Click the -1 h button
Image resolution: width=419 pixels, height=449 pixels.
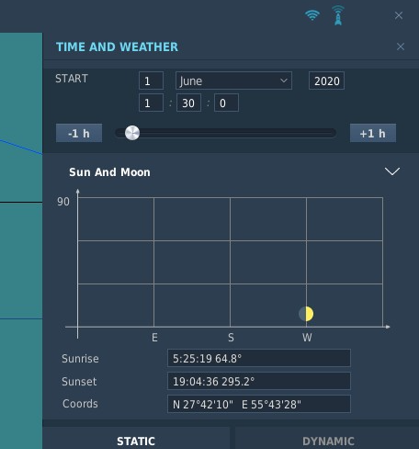[x=79, y=133]
